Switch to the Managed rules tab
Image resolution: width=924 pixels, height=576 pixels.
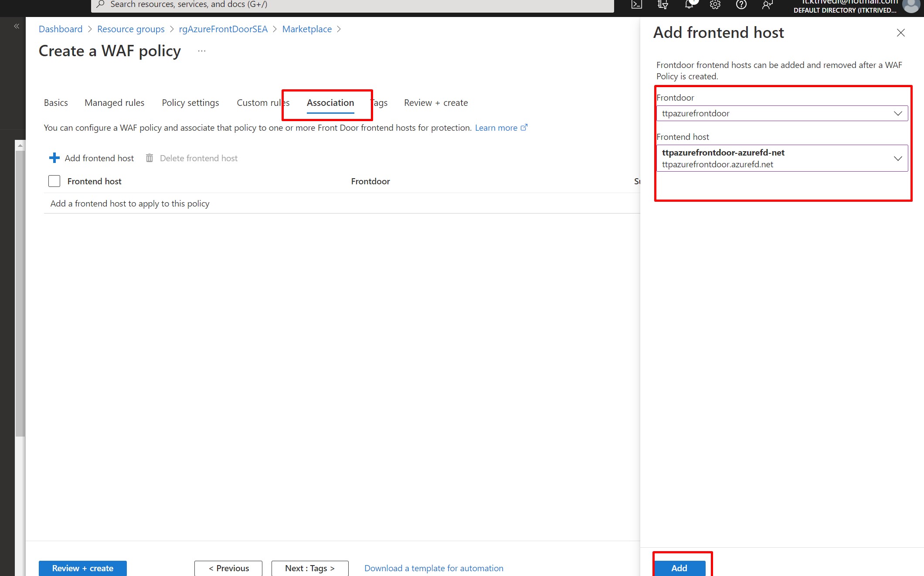(114, 103)
